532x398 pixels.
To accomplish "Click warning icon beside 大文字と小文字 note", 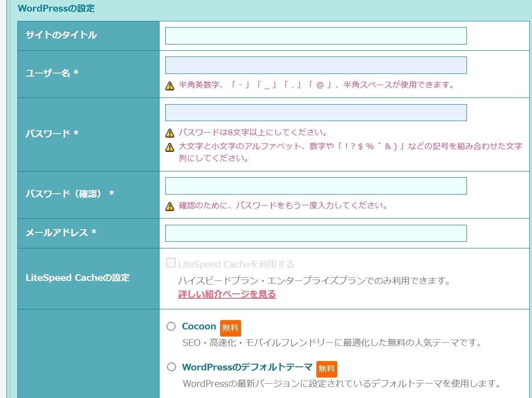I will (170, 147).
